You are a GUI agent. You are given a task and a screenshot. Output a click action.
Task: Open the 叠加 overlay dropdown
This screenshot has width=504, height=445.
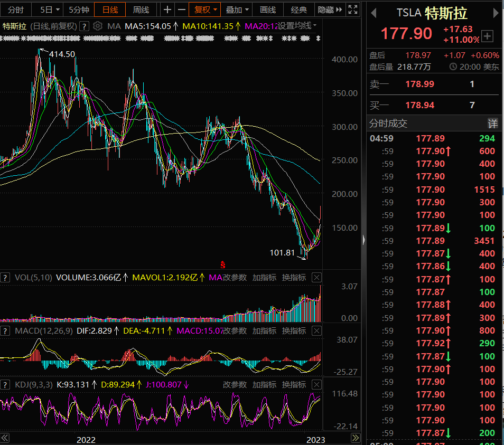click(237, 10)
